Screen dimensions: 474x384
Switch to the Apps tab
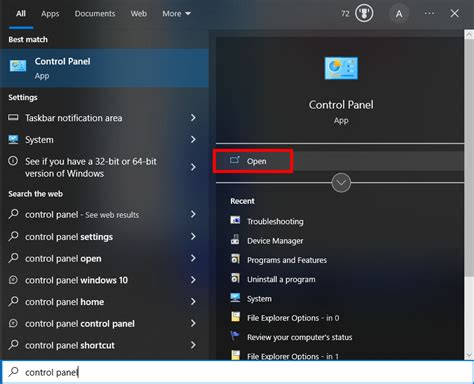(x=50, y=14)
